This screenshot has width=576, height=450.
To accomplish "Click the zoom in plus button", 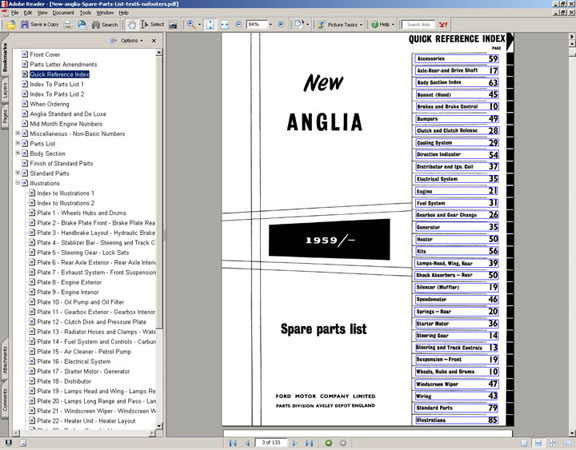I will (281, 25).
